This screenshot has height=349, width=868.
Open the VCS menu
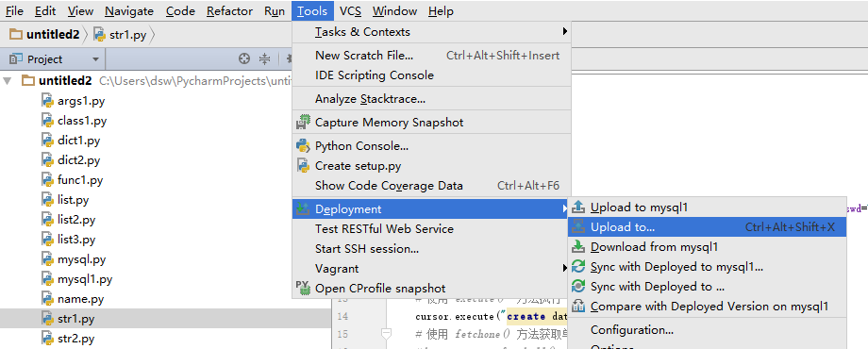click(x=351, y=11)
